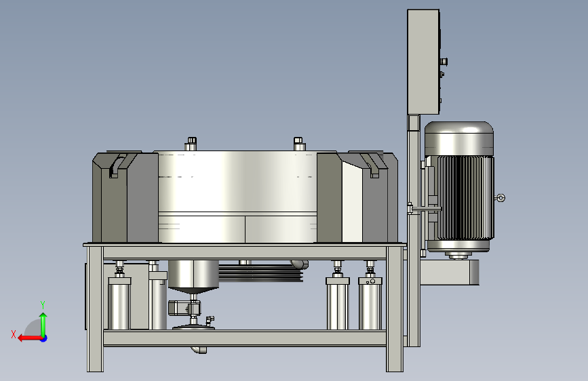
Task: Select the right gray housing block
Action: 357,197
